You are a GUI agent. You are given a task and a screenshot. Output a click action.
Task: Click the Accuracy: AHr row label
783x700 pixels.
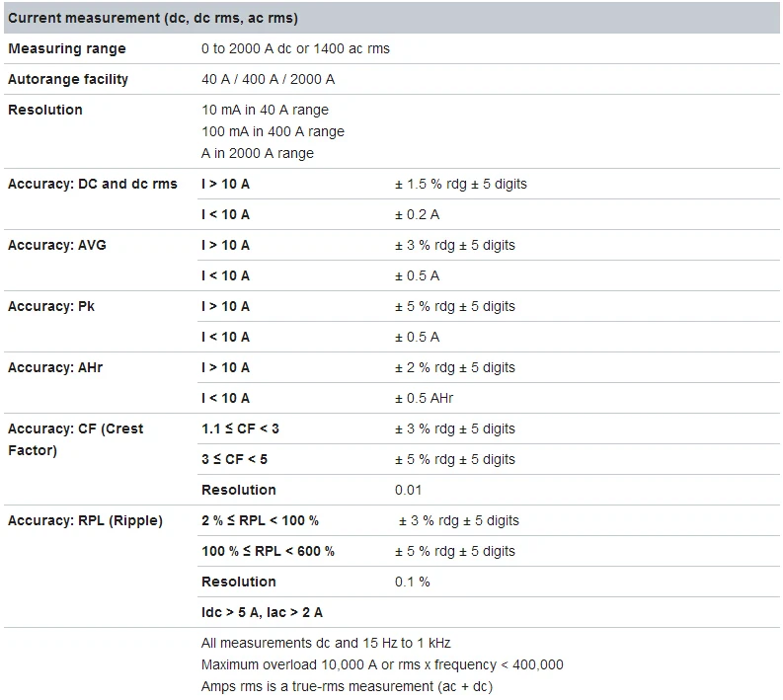coord(55,367)
